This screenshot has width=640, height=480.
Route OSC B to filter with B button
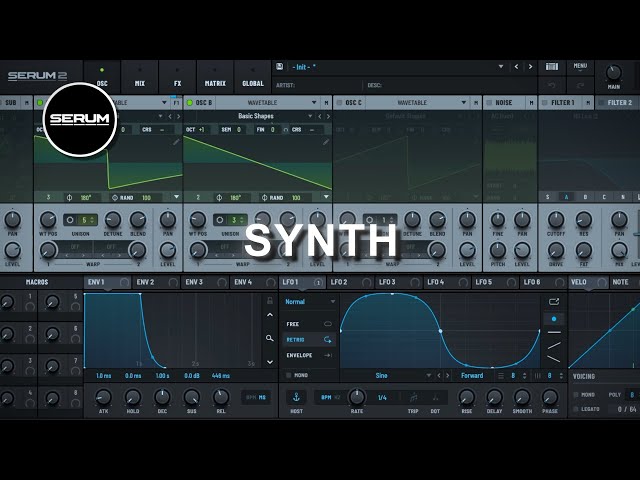pyautogui.click(x=585, y=197)
